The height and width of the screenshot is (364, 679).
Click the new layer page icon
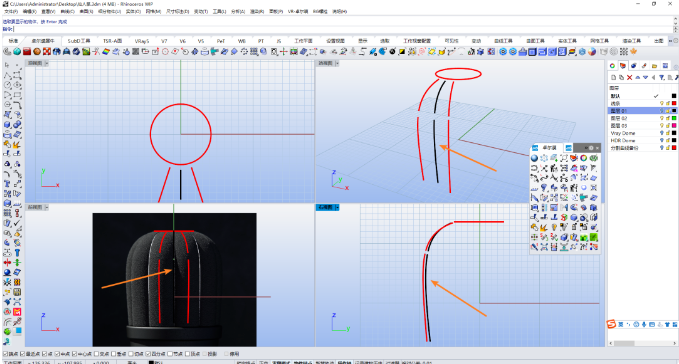[x=613, y=77]
